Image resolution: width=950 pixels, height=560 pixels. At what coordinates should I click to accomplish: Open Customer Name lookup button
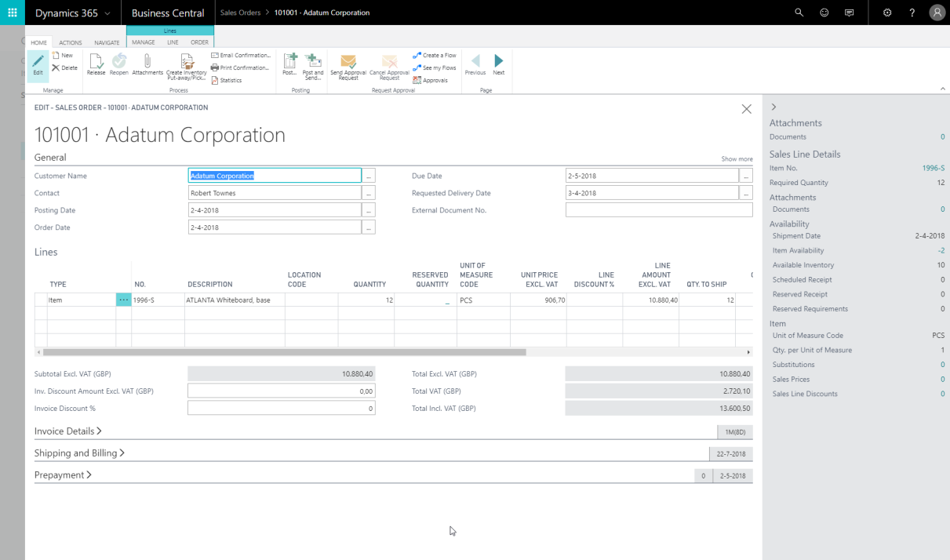coord(369,176)
